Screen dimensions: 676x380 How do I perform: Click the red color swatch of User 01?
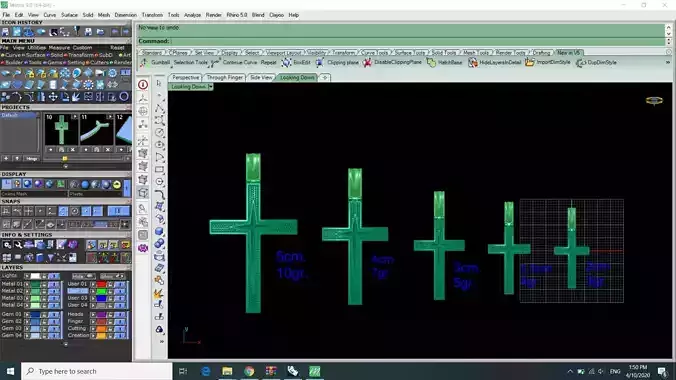(101, 284)
